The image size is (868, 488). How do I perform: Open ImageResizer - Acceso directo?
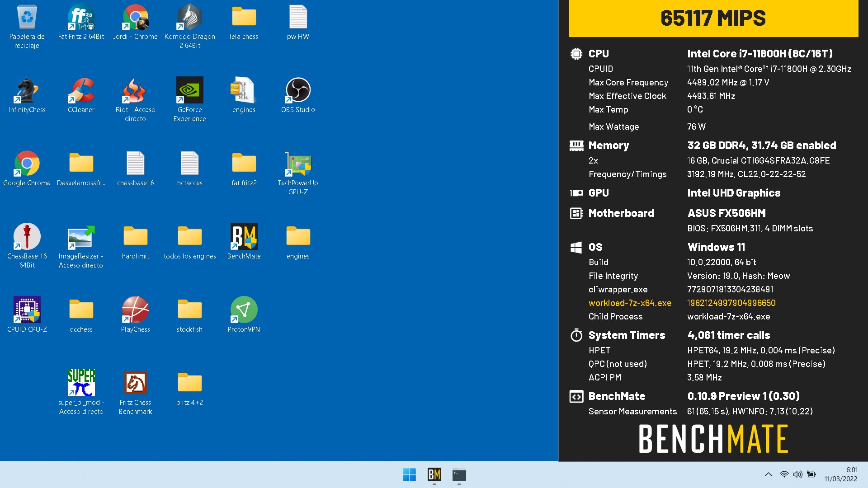coord(81,246)
